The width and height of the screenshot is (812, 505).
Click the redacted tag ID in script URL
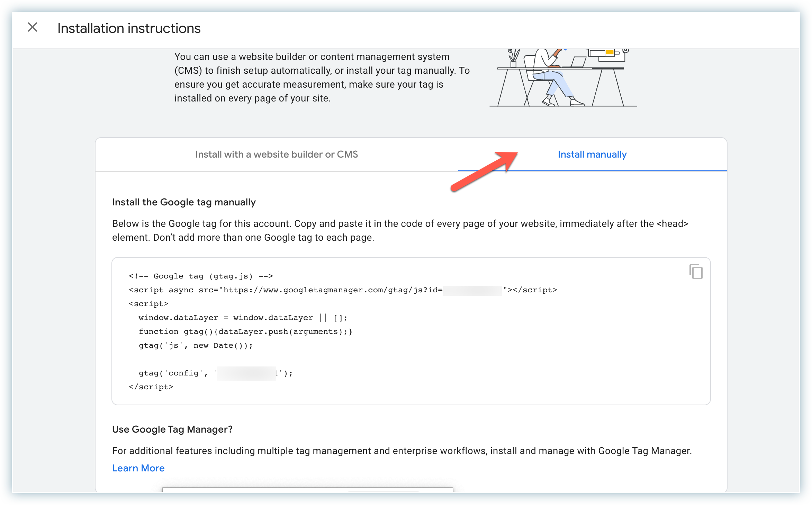pos(472,290)
